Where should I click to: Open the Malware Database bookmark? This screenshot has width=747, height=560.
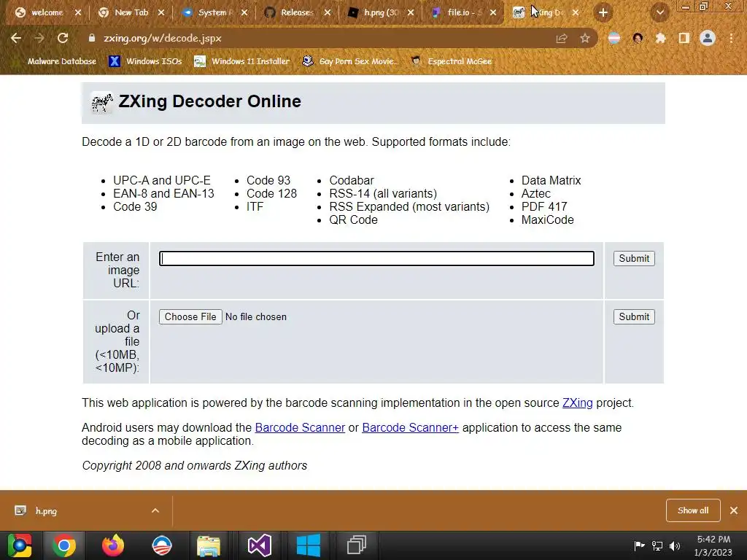click(x=61, y=61)
